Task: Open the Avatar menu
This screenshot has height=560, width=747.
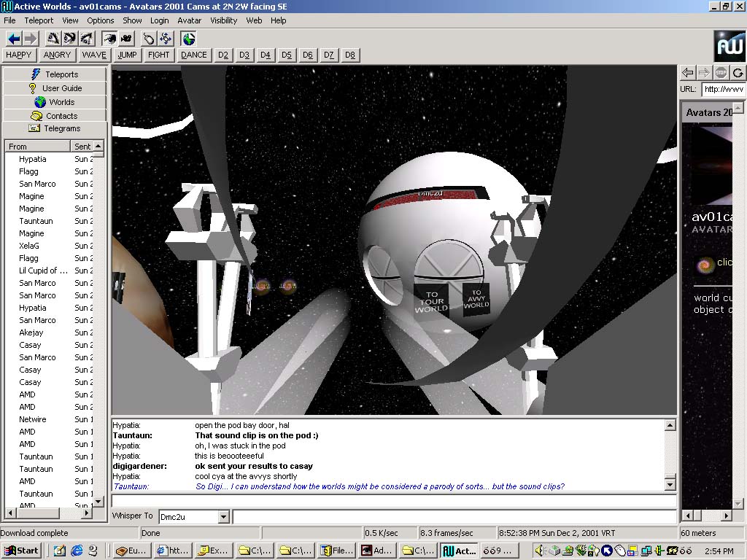Action: (190, 20)
